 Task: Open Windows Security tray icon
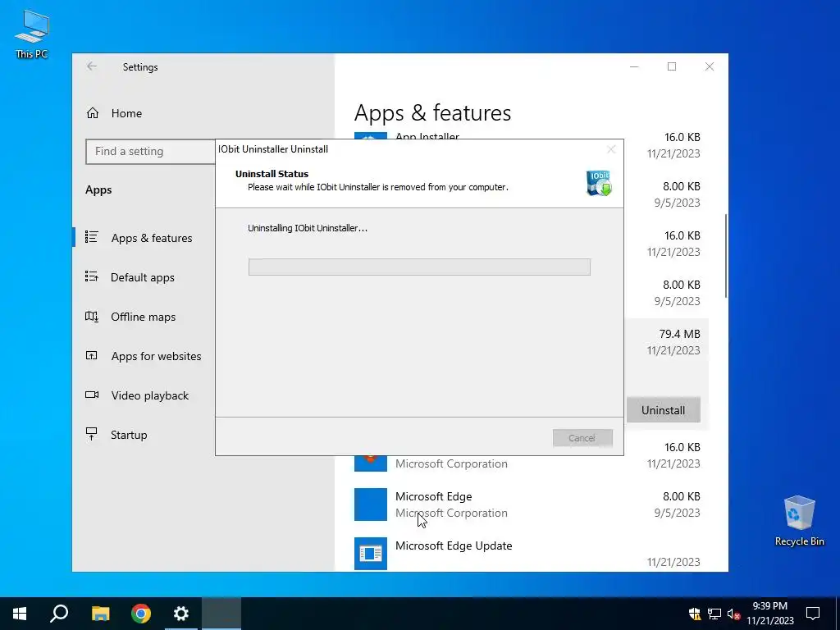694,614
